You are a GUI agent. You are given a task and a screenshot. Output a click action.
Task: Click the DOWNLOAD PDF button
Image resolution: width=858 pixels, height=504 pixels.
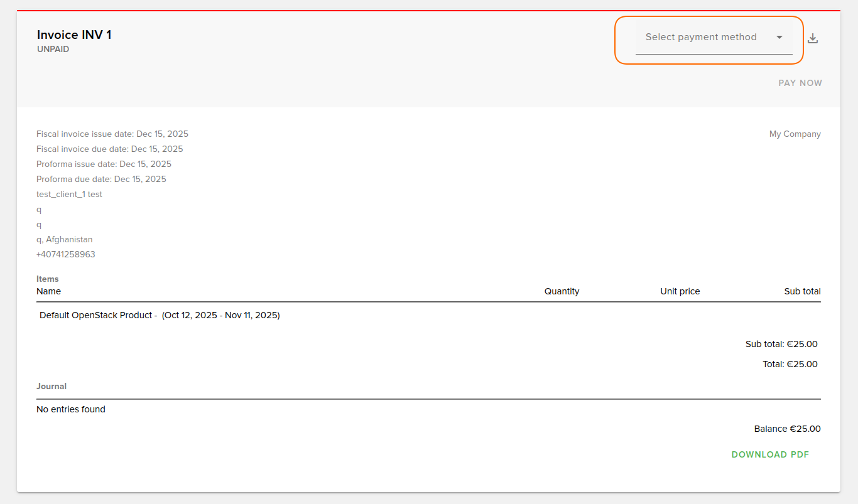coord(770,454)
